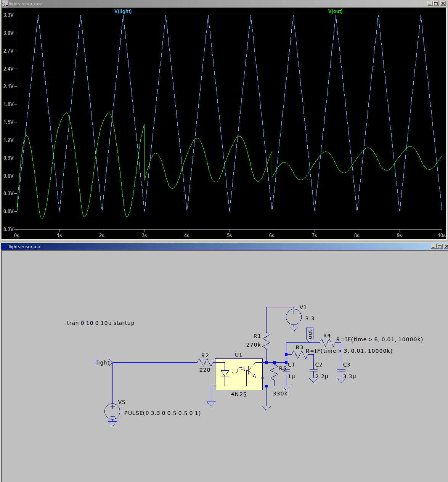
Task: Click the R4 resistor symbol
Action: click(327, 342)
